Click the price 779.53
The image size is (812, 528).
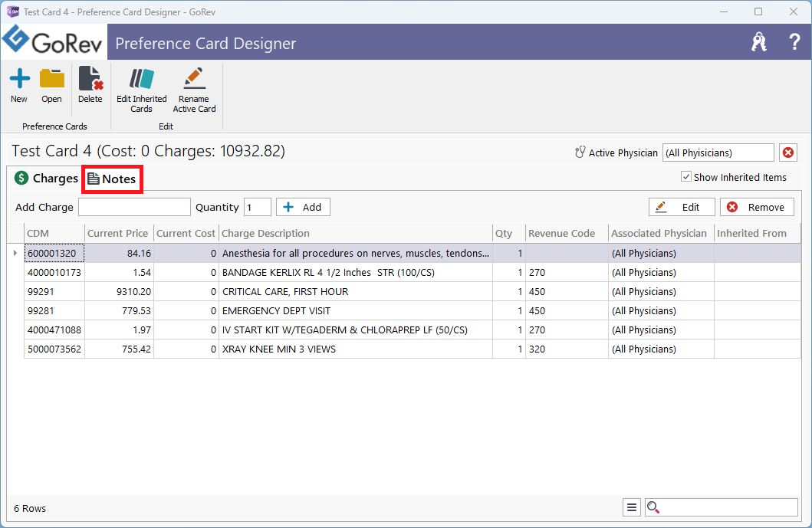coord(136,310)
